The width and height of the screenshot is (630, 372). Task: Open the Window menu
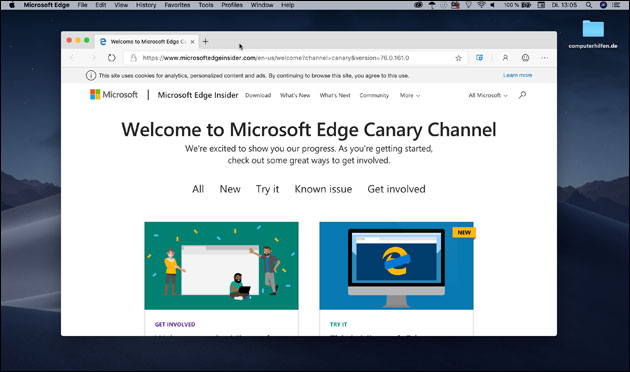262,5
